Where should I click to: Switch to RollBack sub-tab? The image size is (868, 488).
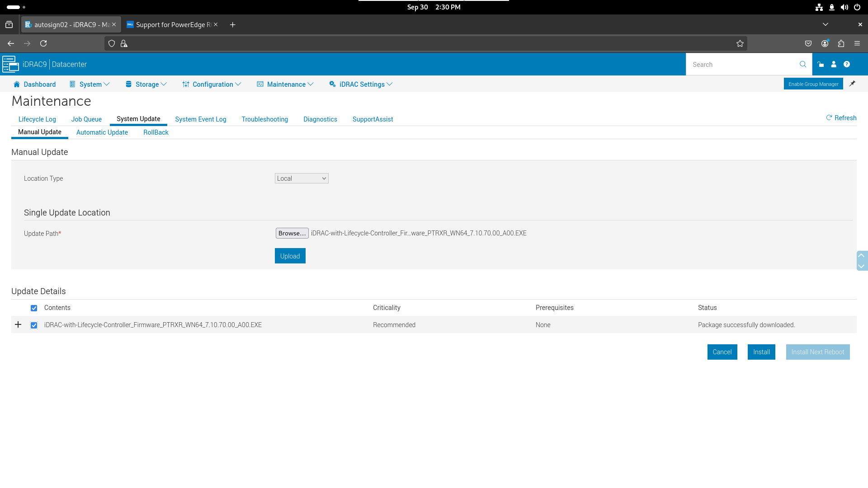point(156,132)
